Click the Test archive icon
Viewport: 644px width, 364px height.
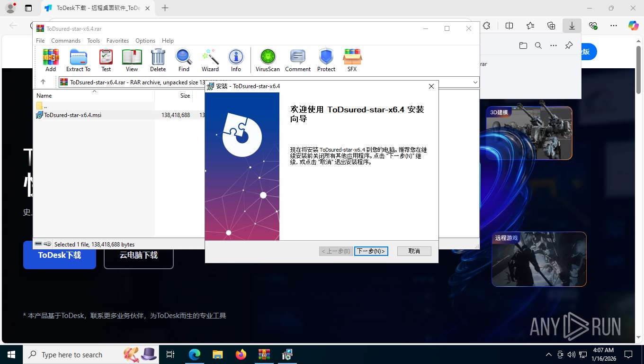pyautogui.click(x=106, y=60)
